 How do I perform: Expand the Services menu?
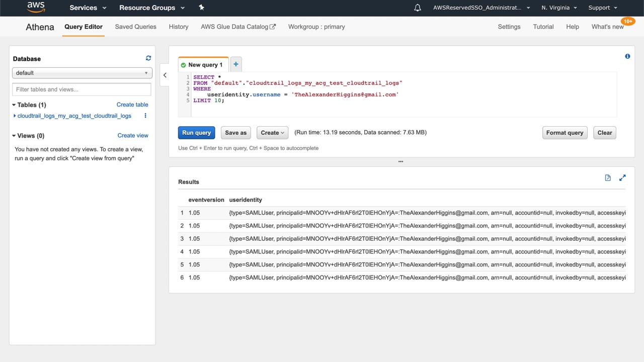pyautogui.click(x=88, y=8)
